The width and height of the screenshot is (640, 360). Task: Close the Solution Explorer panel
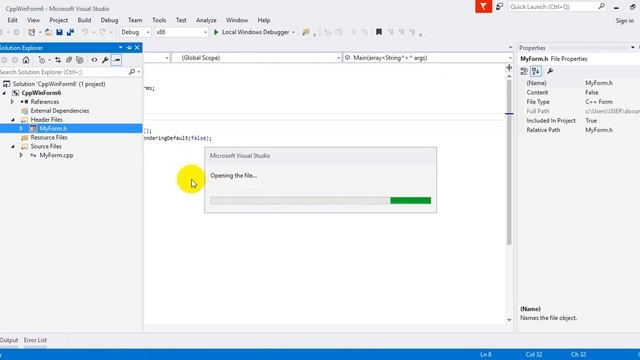tap(137, 48)
